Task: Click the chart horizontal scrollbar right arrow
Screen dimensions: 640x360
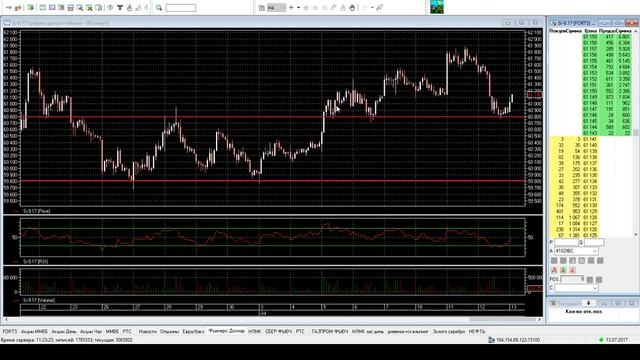Action: pyautogui.click(x=540, y=320)
